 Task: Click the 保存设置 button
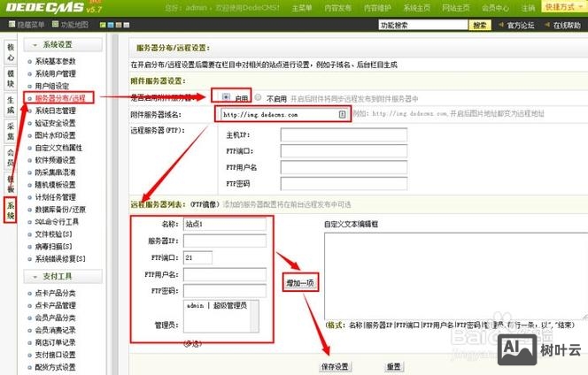[335, 367]
